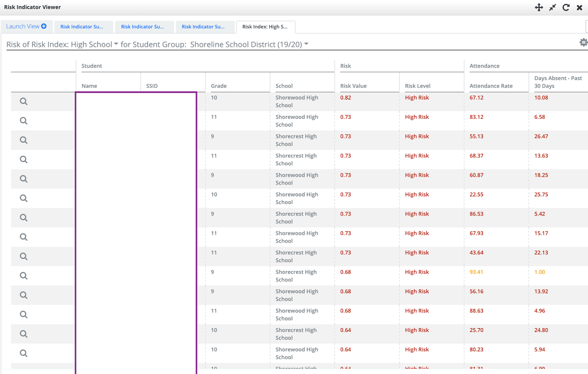
Task: Open magnifier for the 0.82 risk student row
Action: point(23,101)
